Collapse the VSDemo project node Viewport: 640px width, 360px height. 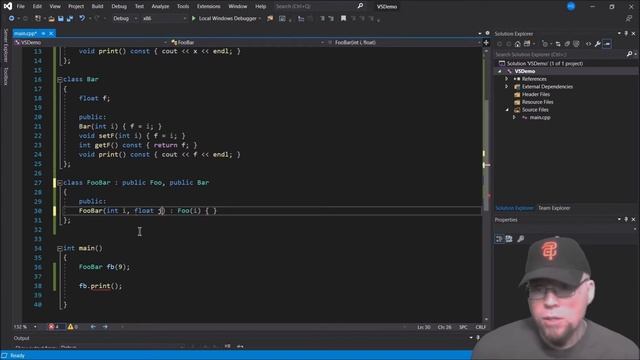(500, 71)
